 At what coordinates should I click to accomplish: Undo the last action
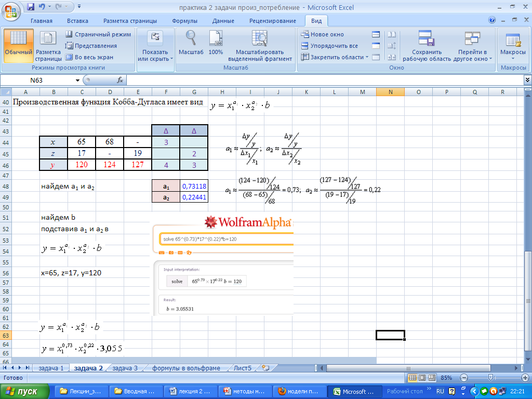tap(42, 6)
